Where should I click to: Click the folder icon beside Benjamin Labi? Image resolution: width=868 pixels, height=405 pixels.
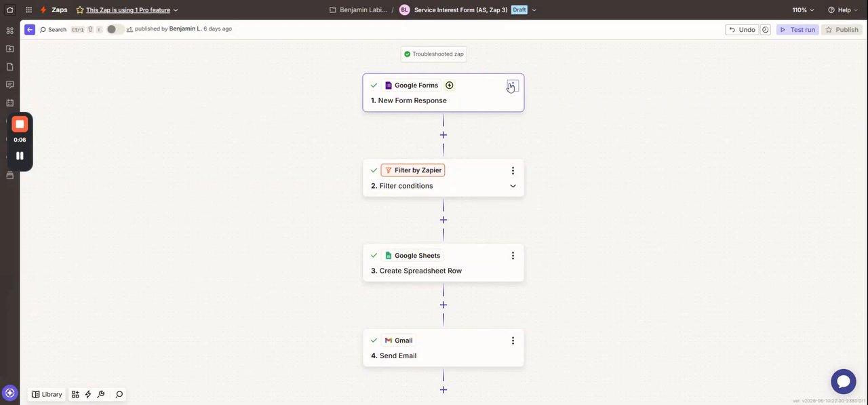(x=333, y=10)
